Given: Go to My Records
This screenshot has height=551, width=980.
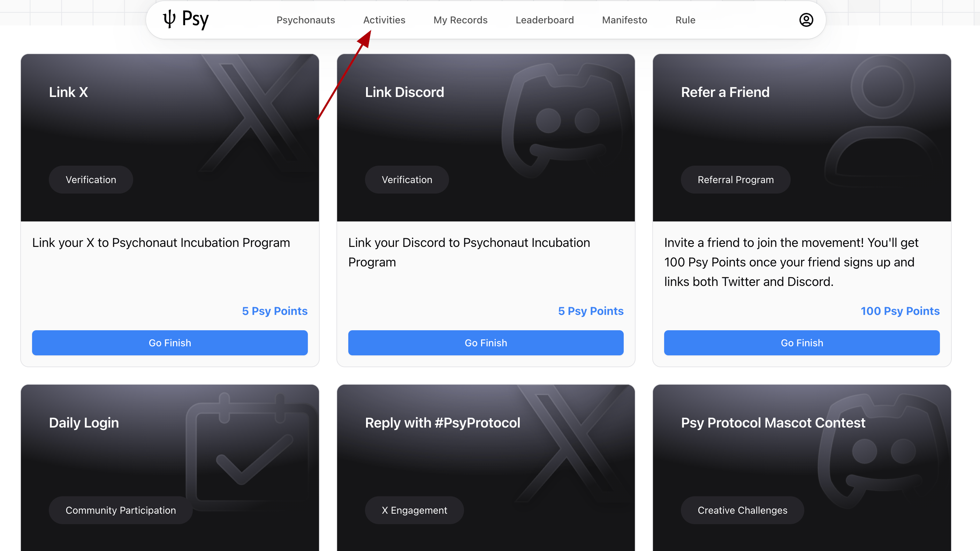Looking at the screenshot, I should point(460,20).
